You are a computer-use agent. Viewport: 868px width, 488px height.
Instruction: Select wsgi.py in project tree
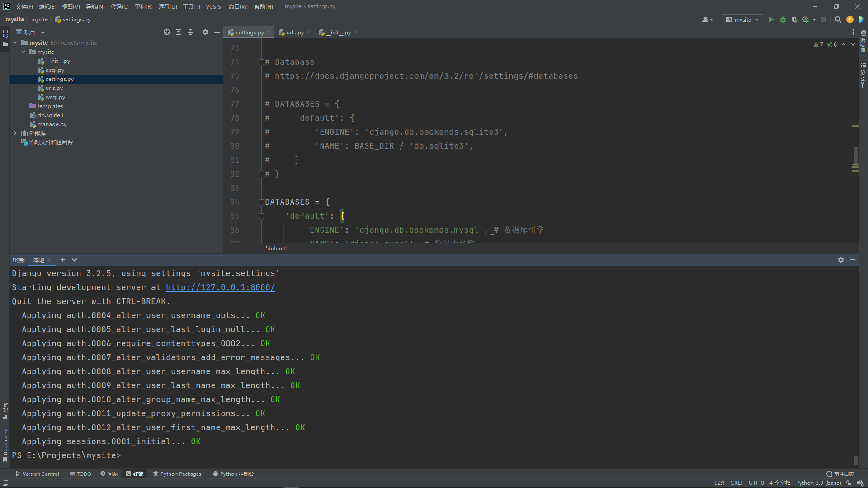click(55, 97)
